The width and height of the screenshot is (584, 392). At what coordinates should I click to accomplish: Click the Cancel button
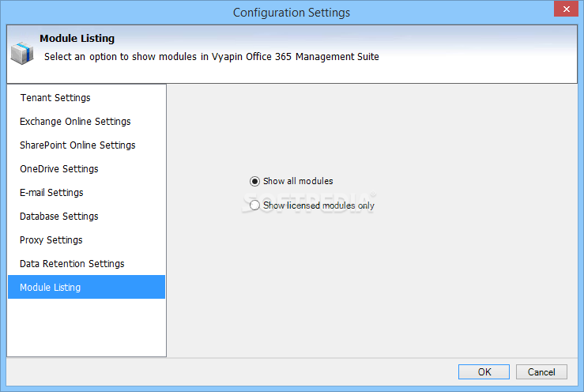(541, 372)
